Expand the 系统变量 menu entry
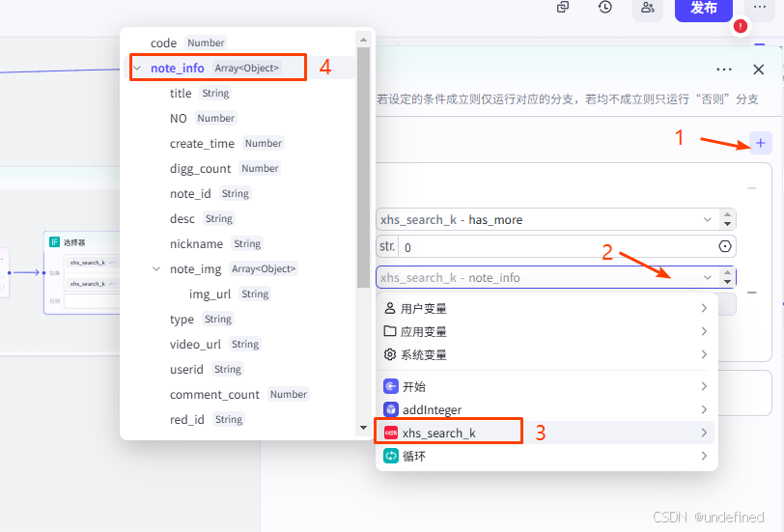The height and width of the screenshot is (532, 784). pos(546,355)
